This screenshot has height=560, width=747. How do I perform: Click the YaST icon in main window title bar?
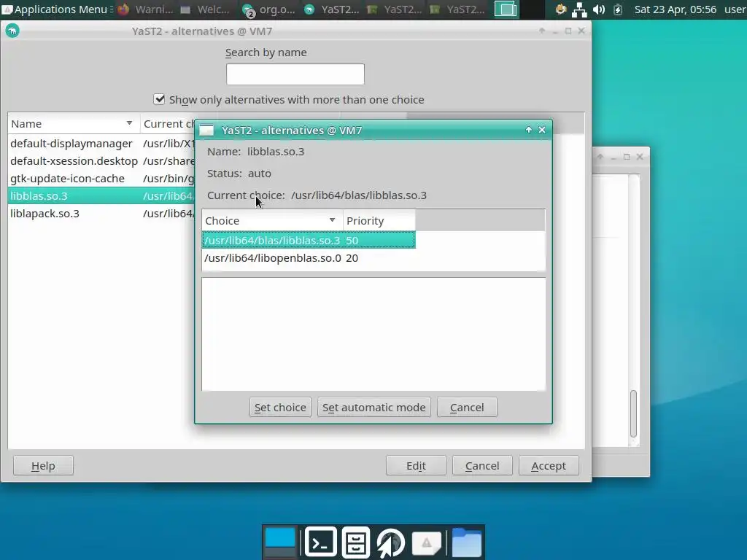pos(12,31)
